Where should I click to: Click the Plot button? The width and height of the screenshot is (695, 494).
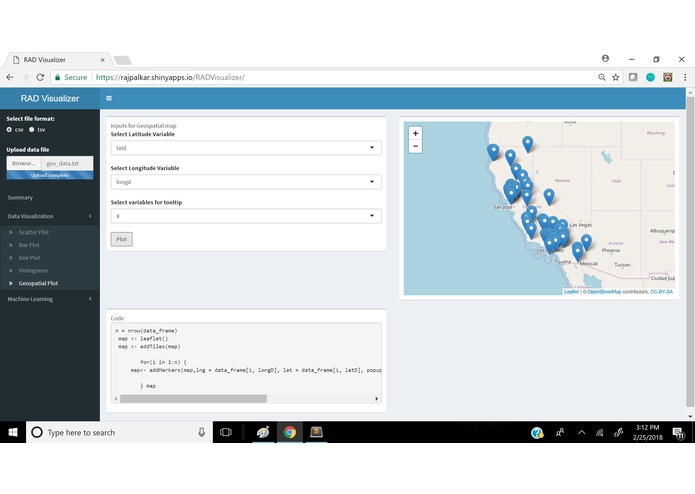pos(121,239)
